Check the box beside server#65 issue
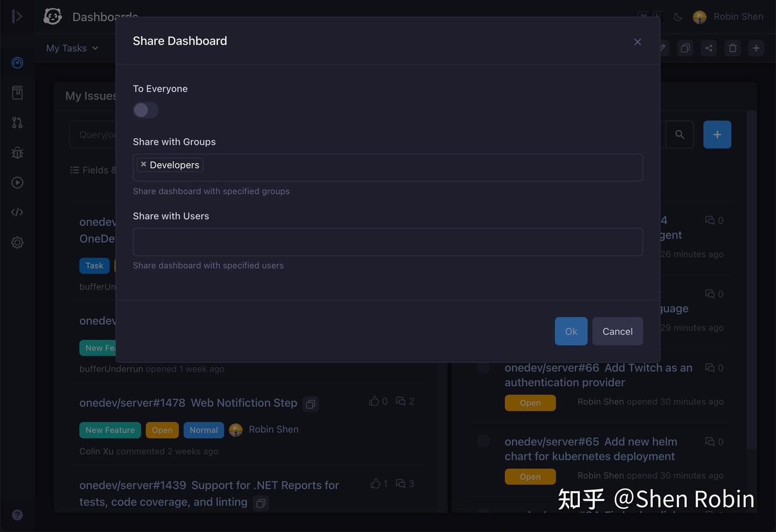Screen dimensions: 776x532 point(483,441)
